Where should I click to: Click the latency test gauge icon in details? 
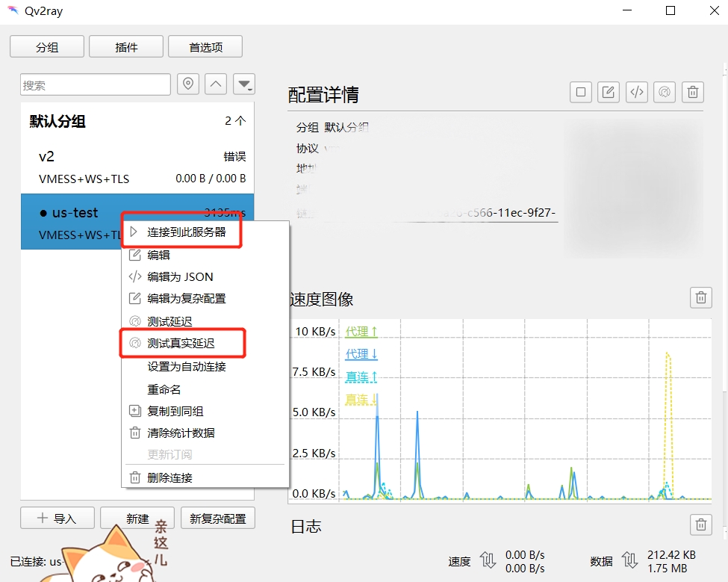(x=664, y=92)
